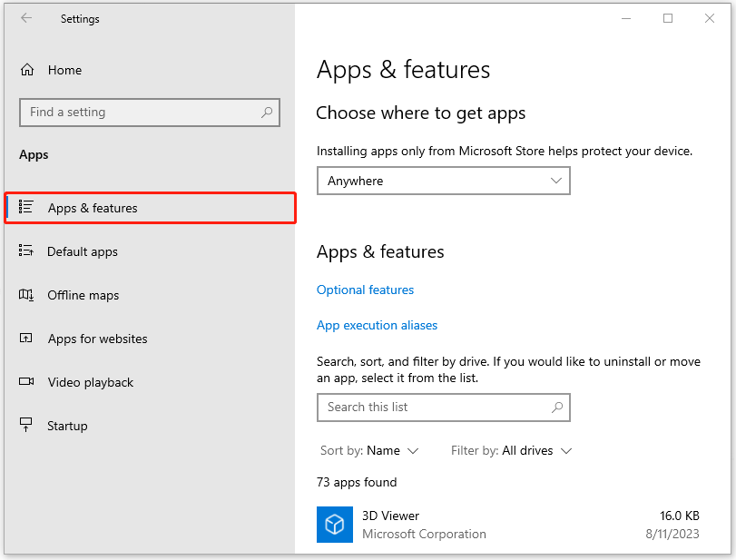Select the 3D Viewer app name

click(390, 516)
